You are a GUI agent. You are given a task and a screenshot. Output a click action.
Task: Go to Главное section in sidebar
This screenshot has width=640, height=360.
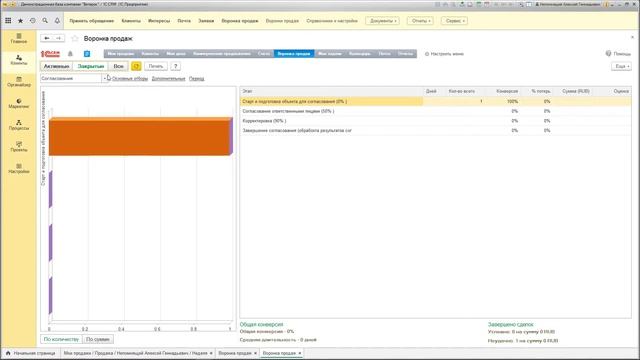point(19,39)
